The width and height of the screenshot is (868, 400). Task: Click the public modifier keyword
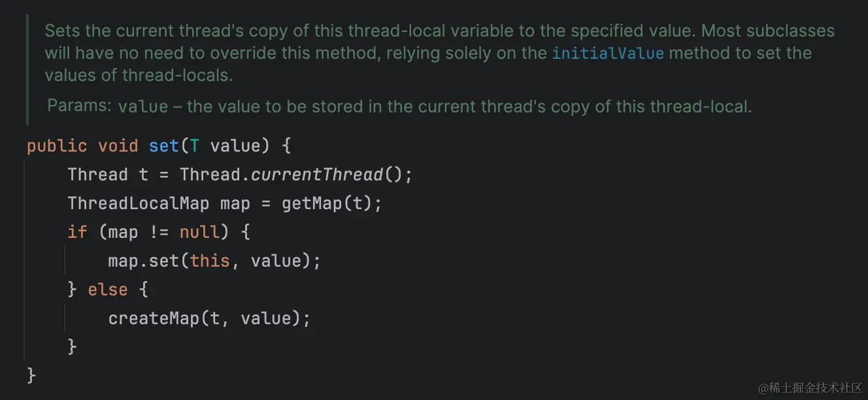(x=57, y=146)
